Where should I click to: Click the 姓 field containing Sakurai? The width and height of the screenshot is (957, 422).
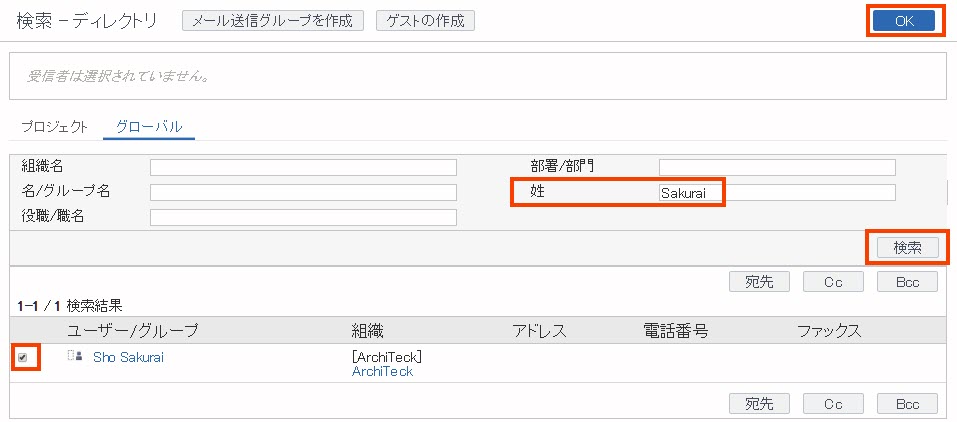click(x=777, y=193)
